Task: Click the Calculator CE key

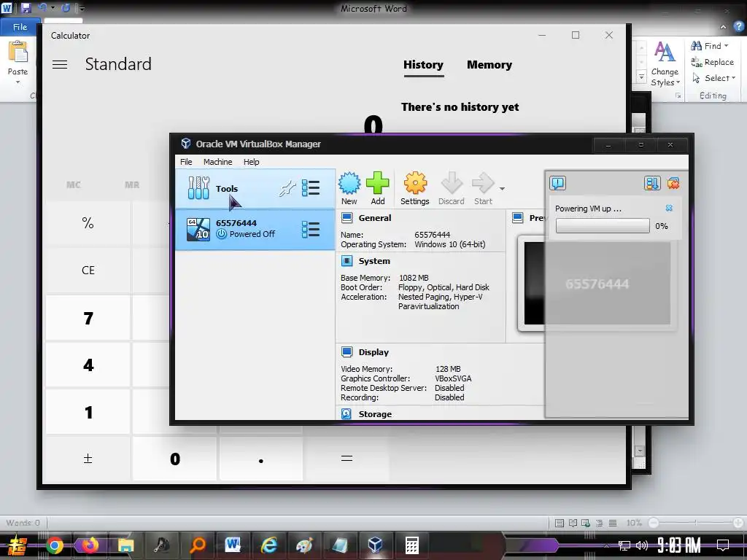Action: click(x=88, y=270)
